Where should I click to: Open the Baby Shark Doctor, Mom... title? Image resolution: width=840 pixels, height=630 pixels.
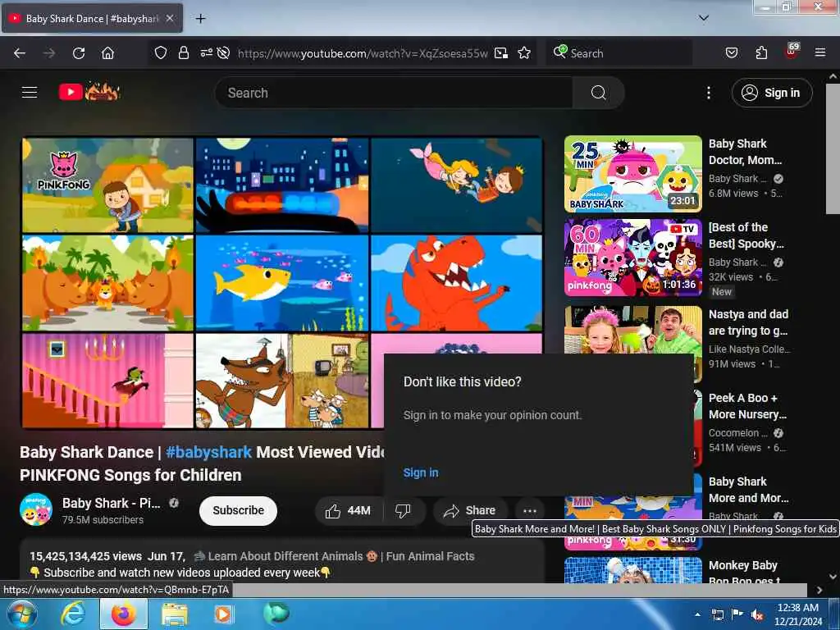(x=745, y=152)
